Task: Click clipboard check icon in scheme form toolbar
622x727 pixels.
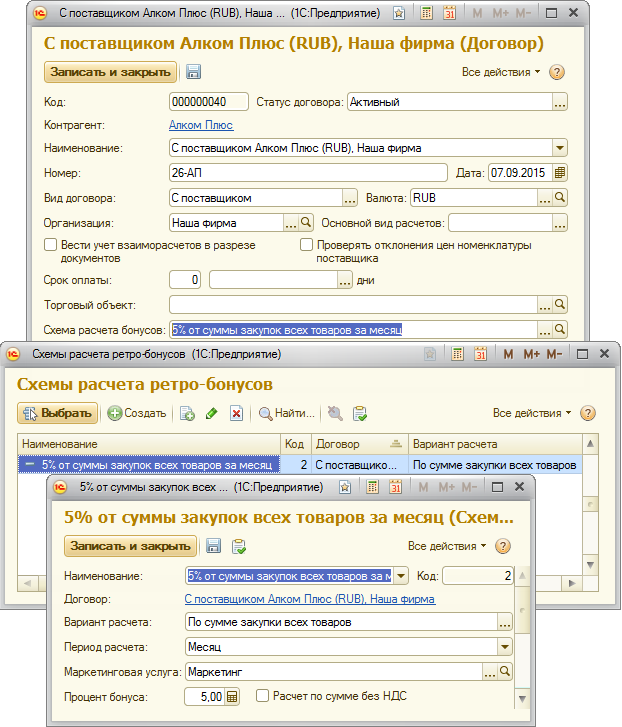Action: click(x=239, y=547)
